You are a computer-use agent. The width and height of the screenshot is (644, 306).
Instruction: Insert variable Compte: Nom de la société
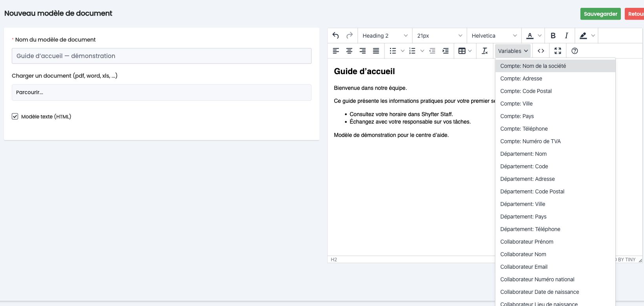[x=555, y=66]
